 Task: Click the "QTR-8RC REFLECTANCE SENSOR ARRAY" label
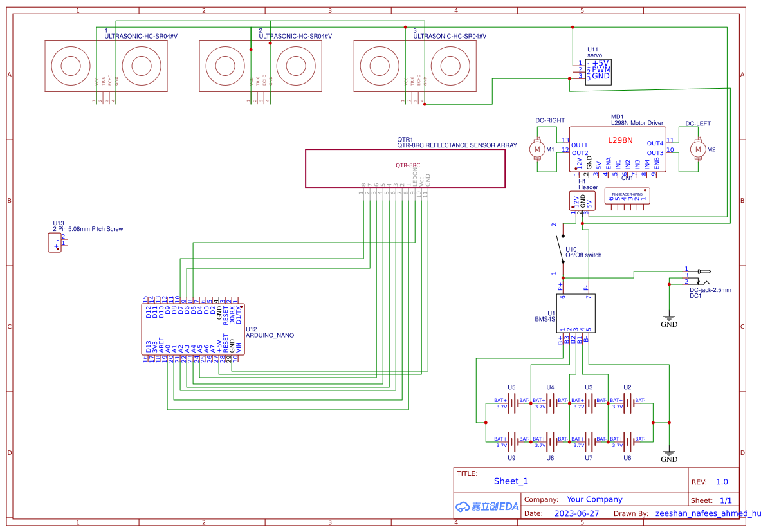point(457,145)
